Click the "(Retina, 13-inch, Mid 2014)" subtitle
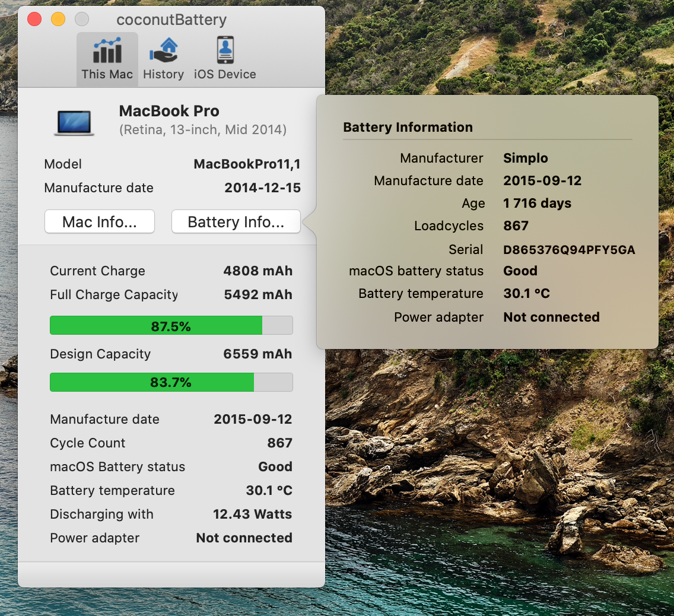The height and width of the screenshot is (616, 674). [203, 130]
